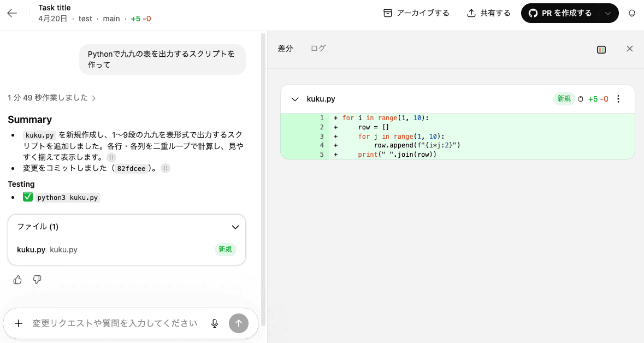Switch to the ログ tab

(x=318, y=49)
